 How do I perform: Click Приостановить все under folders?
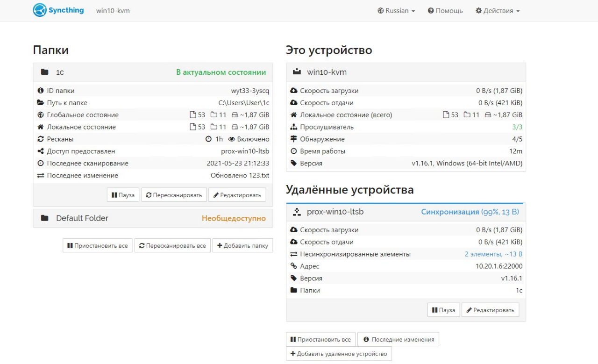click(97, 245)
